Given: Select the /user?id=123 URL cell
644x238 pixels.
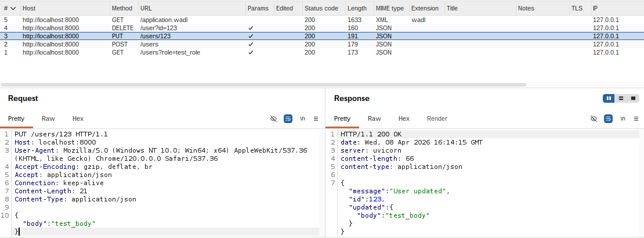Looking at the screenshot, I should 158,28.
